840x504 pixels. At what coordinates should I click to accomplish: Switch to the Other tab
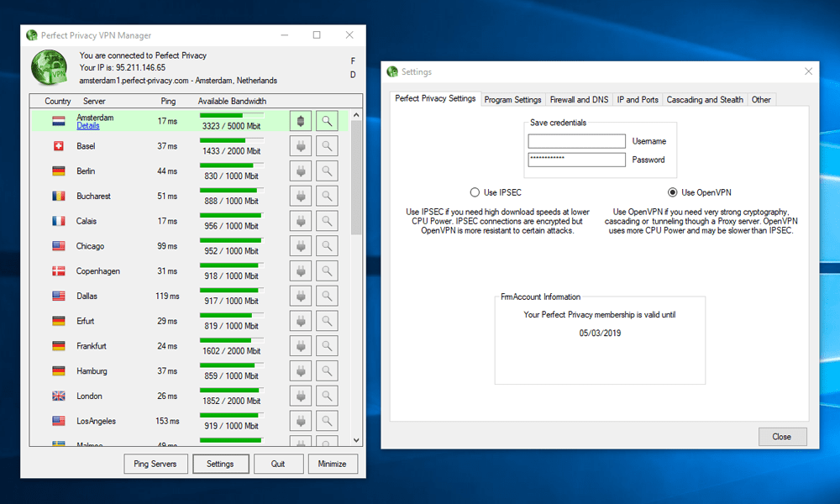pyautogui.click(x=761, y=100)
